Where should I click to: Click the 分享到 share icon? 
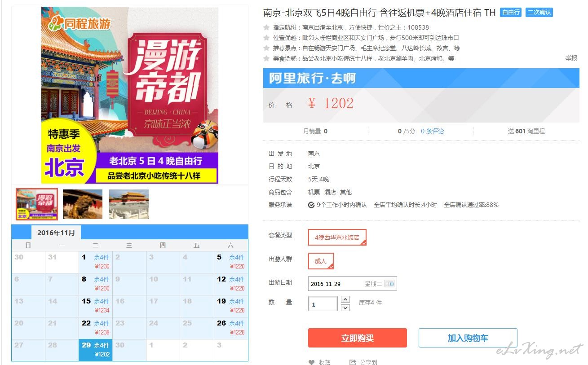pyautogui.click(x=353, y=362)
